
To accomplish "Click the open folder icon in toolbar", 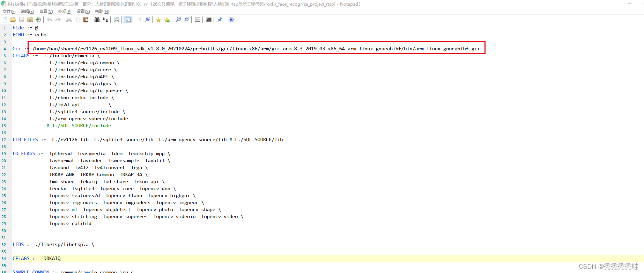I will pyautogui.click(x=13, y=20).
